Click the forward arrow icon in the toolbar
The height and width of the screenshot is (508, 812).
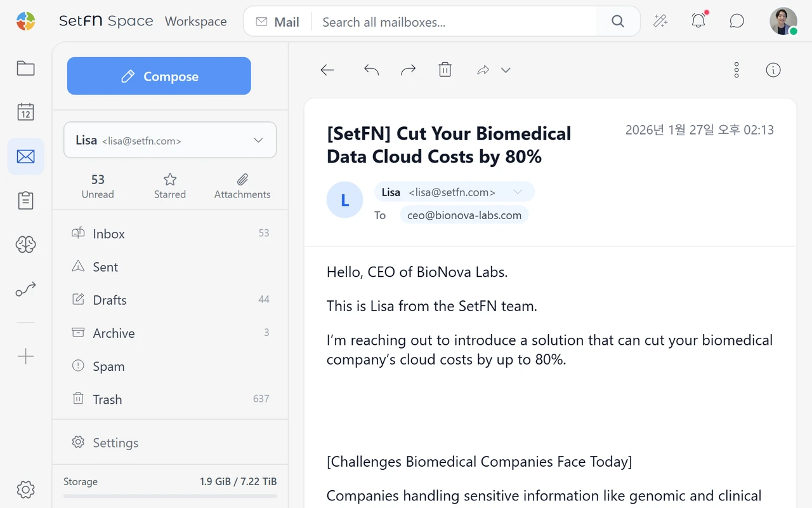coord(408,70)
